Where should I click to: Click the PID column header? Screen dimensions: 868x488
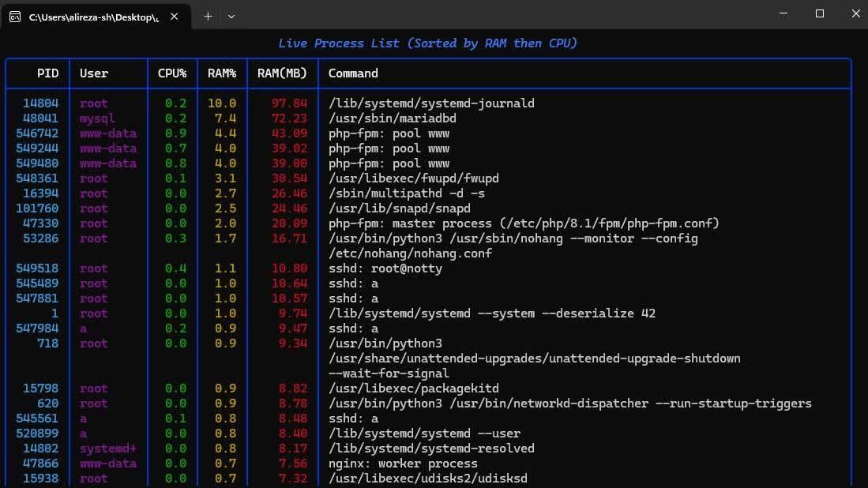pyautogui.click(x=47, y=73)
